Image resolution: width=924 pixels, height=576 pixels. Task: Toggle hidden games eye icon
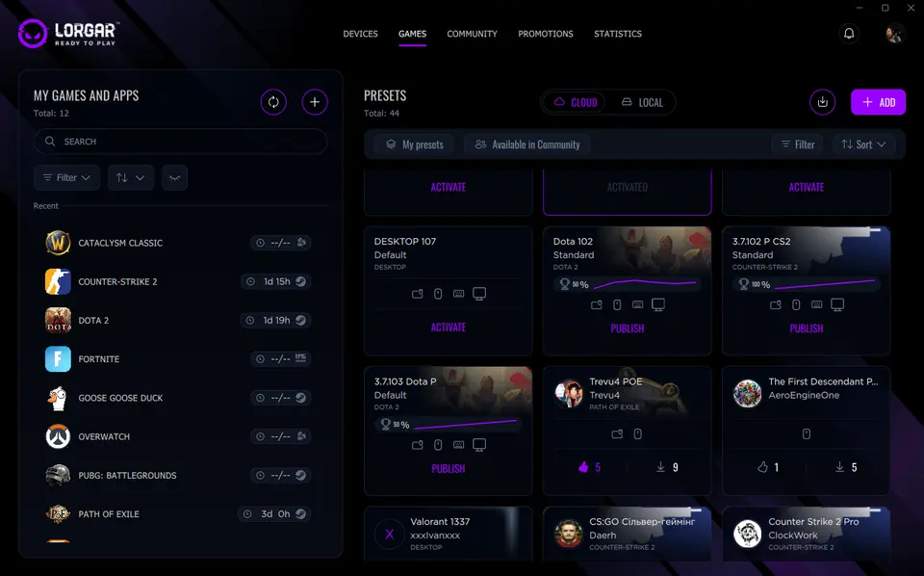coord(174,177)
